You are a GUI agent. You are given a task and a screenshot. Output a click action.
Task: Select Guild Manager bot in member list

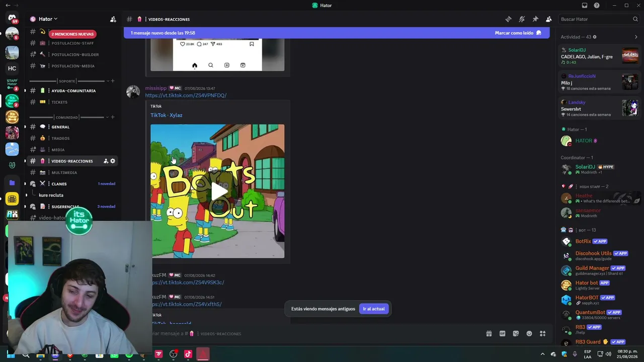tap(600, 270)
